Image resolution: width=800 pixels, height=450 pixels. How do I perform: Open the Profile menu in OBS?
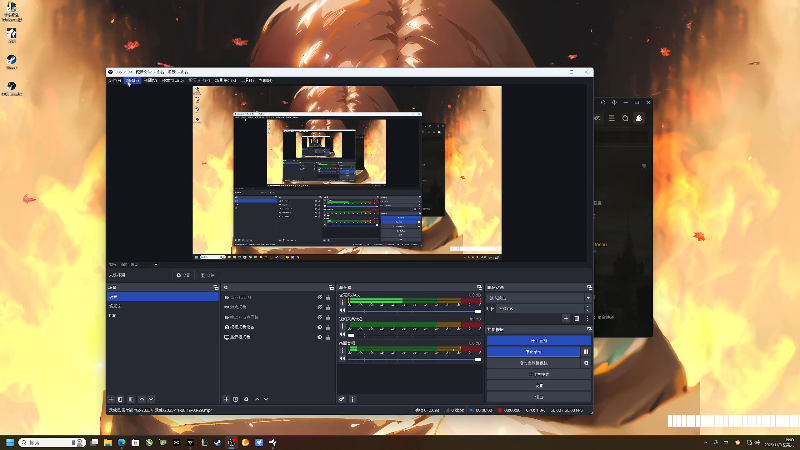point(199,81)
